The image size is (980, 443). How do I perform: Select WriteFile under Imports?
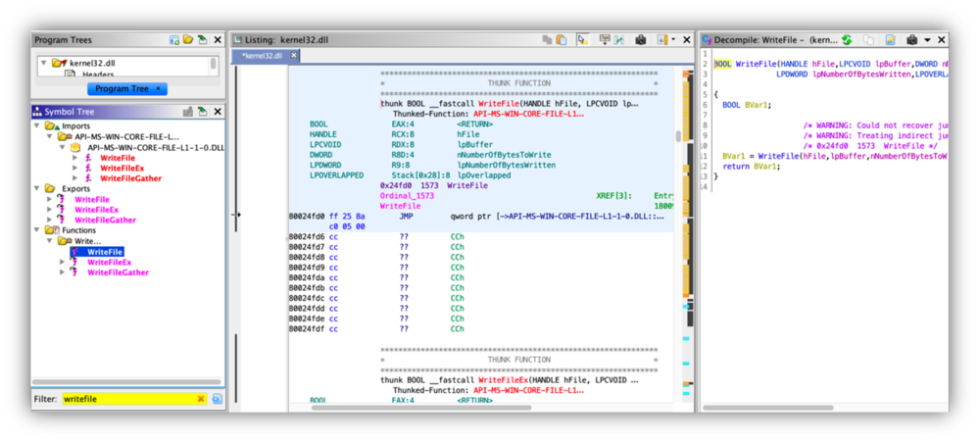(x=118, y=158)
